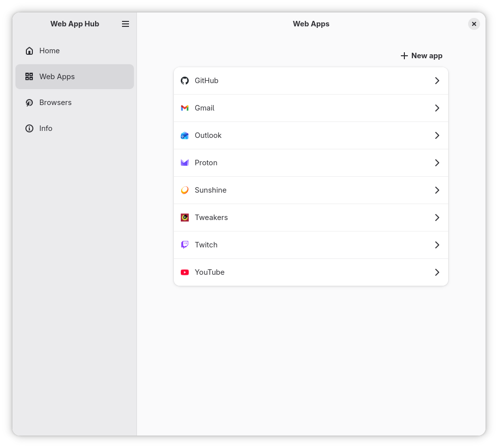Open the YouTube row arrow
Image resolution: width=498 pixels, height=448 pixels.
pos(437,272)
